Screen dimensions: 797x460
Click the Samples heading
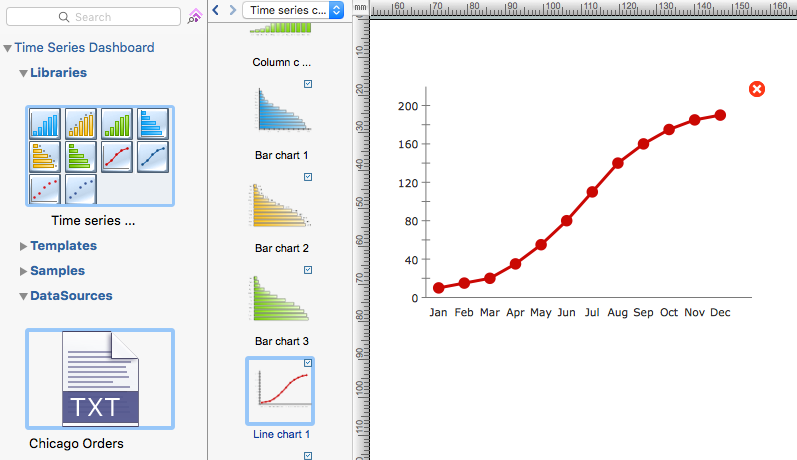(x=57, y=271)
